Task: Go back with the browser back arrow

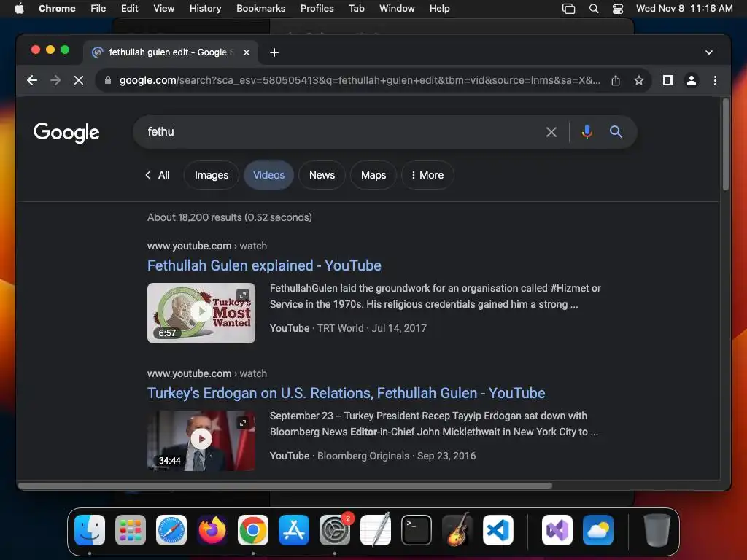Action: pos(32,80)
